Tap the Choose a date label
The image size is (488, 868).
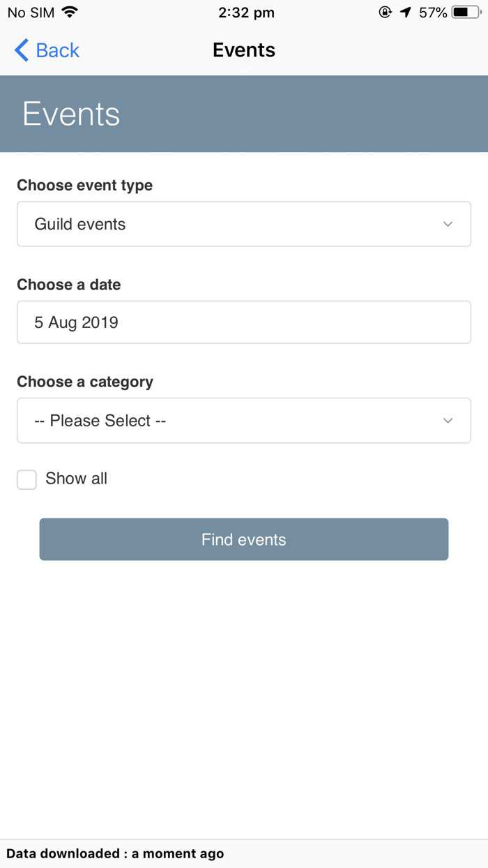(69, 285)
